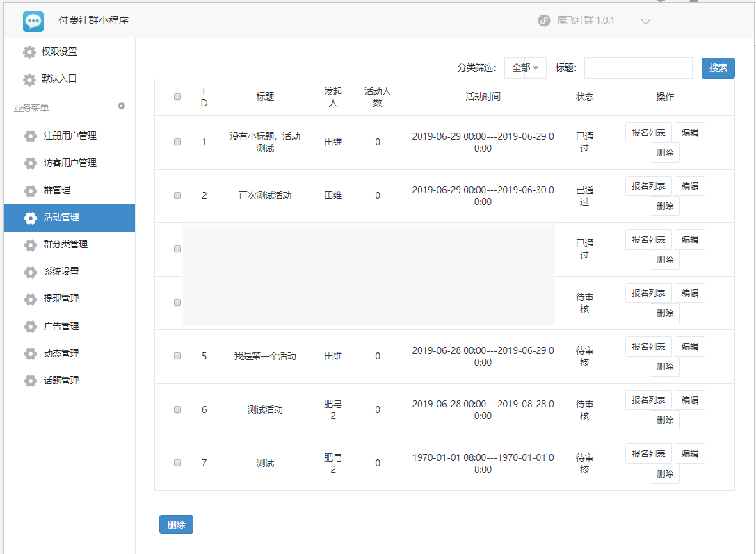Screen dimensions: 756x554
Task: Check the checkbox for activity ID 1
Action: 177,142
